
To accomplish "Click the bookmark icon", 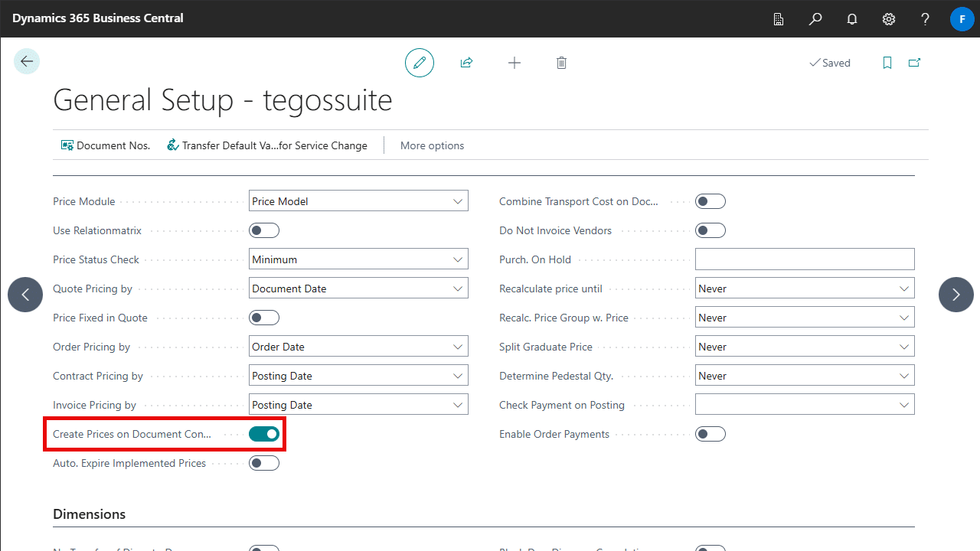I will (x=887, y=63).
